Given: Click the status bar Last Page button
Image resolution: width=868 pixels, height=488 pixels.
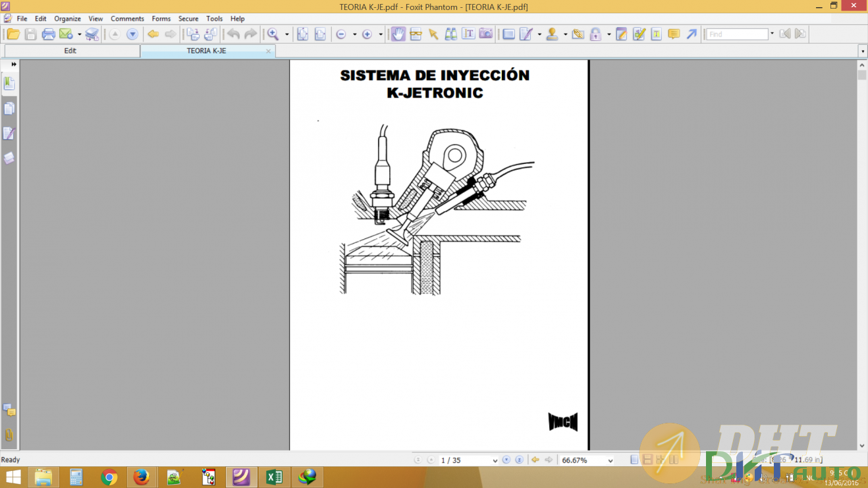Looking at the screenshot, I should click(519, 460).
